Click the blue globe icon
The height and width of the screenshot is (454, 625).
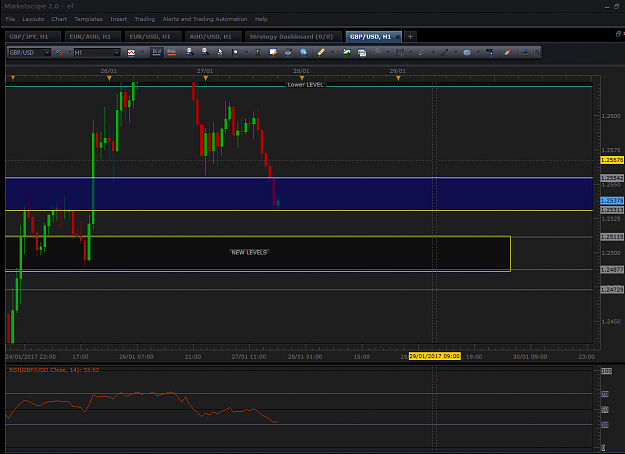coord(303,52)
